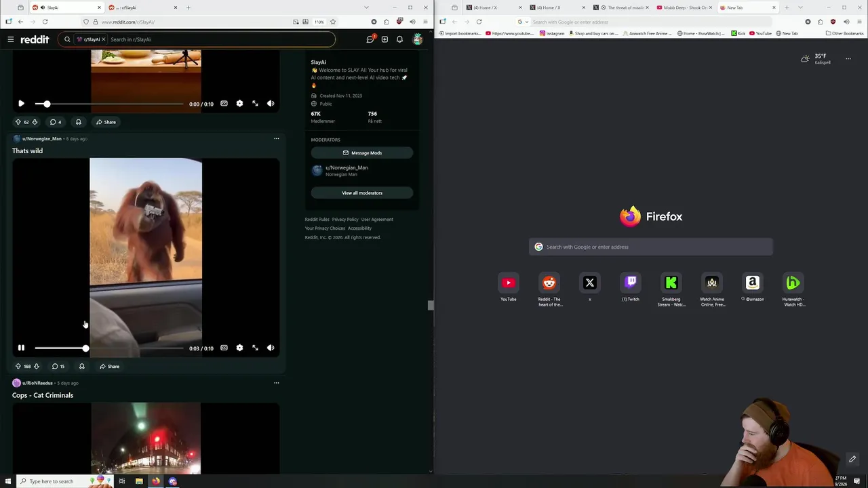This screenshot has width=868, height=488.
Task: Open settings gear on Thats wild video
Action: 239,348
